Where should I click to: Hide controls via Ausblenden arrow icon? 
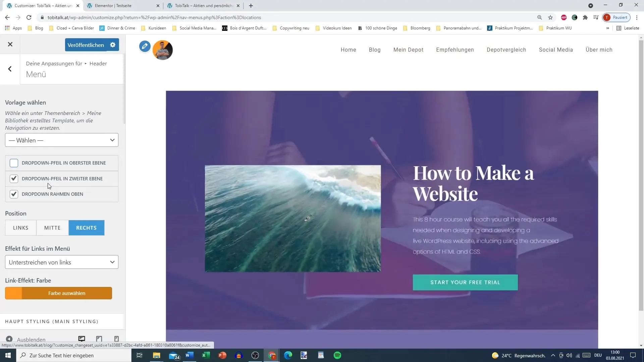[9, 339]
